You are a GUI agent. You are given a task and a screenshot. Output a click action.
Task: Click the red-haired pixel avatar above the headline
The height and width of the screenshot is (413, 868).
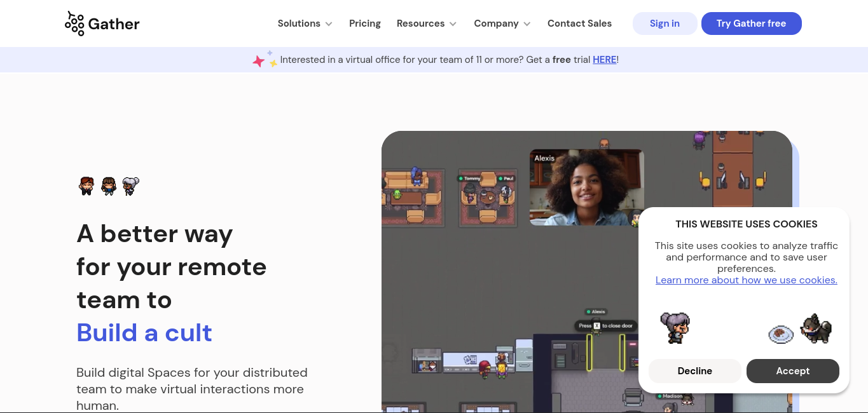pyautogui.click(x=86, y=186)
